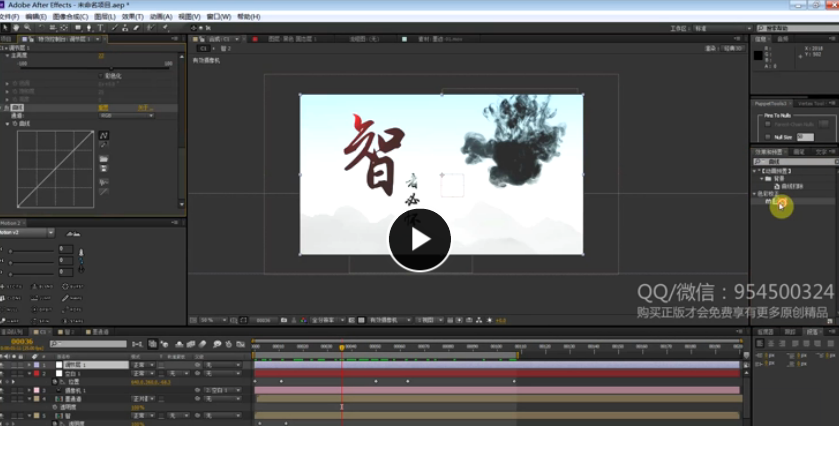Open the Composition (C) menu
Viewport: 839px width, 449px height.
[x=70, y=17]
